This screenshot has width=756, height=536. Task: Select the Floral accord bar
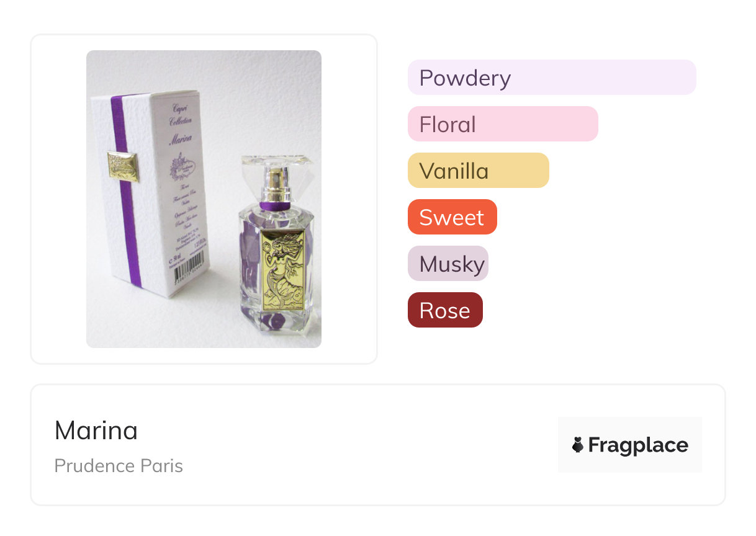(x=502, y=124)
